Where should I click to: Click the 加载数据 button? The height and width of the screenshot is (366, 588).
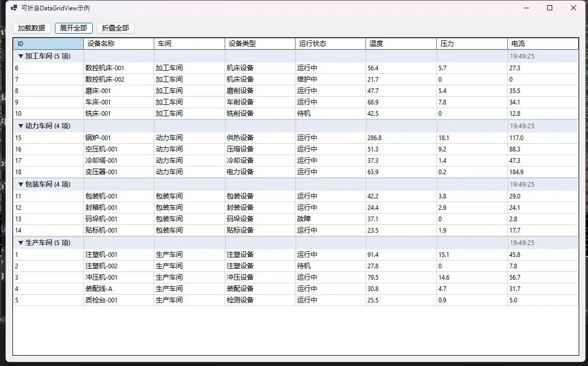[32, 28]
